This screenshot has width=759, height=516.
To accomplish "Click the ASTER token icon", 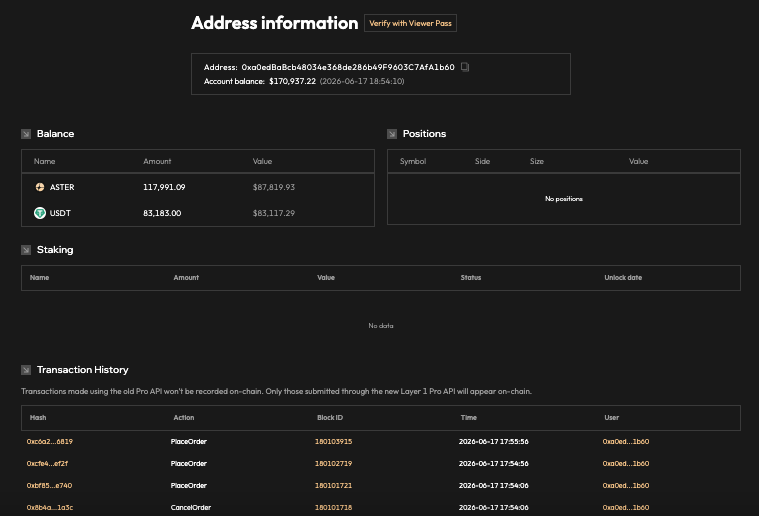I will coord(40,187).
